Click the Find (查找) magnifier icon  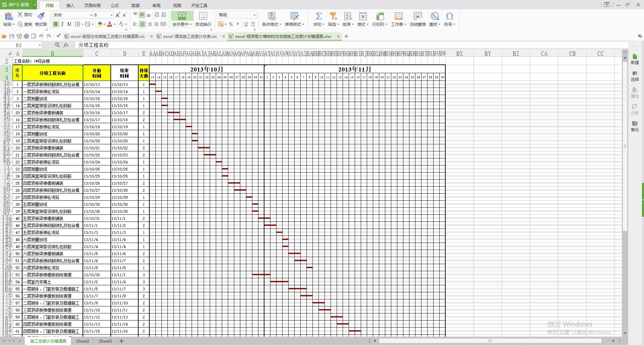[435, 16]
